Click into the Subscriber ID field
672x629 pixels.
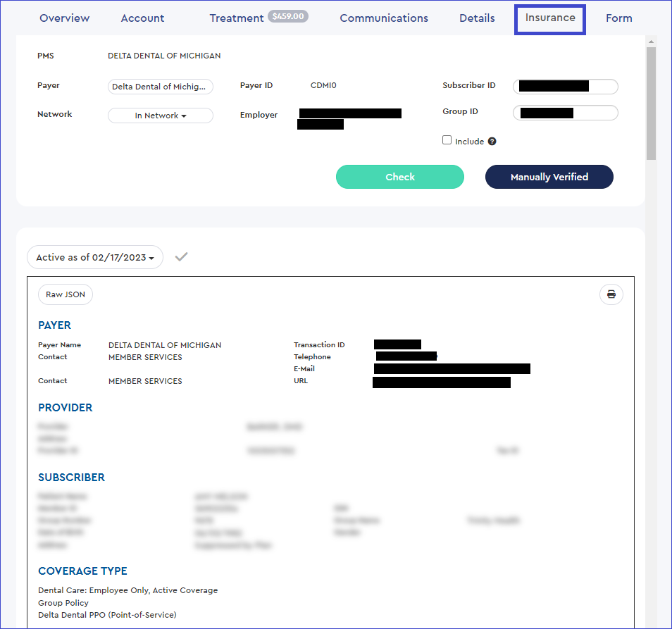[565, 87]
